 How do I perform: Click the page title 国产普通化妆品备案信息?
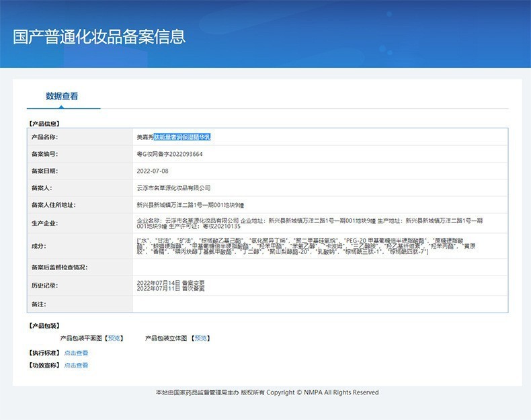click(99, 36)
